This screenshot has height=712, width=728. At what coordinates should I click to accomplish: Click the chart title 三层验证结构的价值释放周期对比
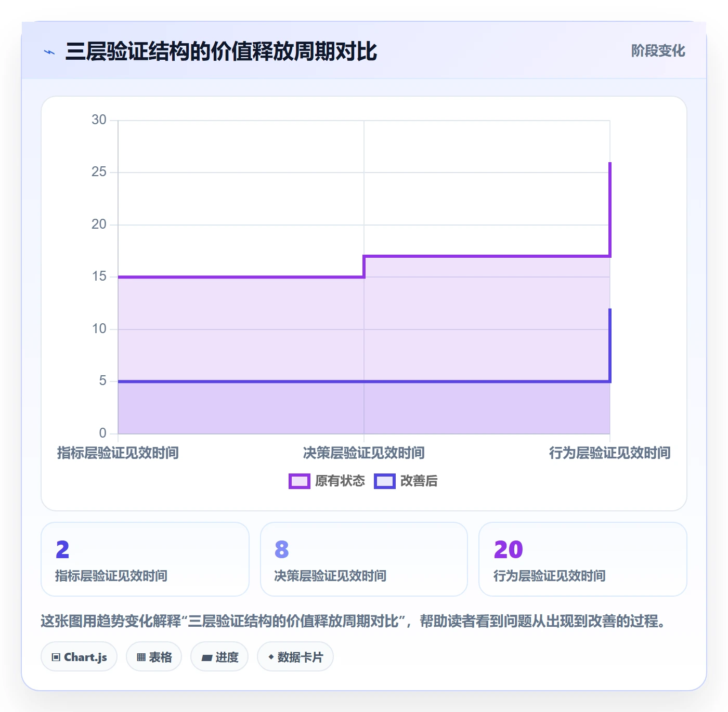point(221,51)
